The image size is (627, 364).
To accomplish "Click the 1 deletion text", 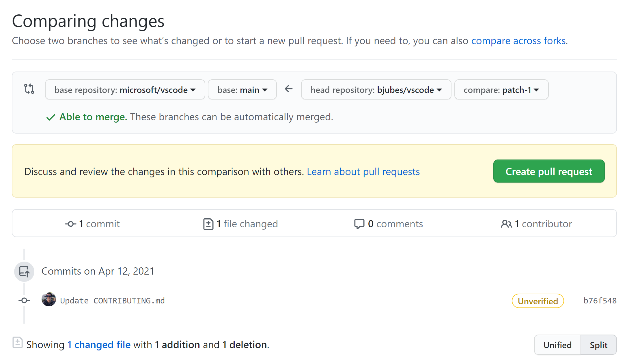I will (x=245, y=345).
